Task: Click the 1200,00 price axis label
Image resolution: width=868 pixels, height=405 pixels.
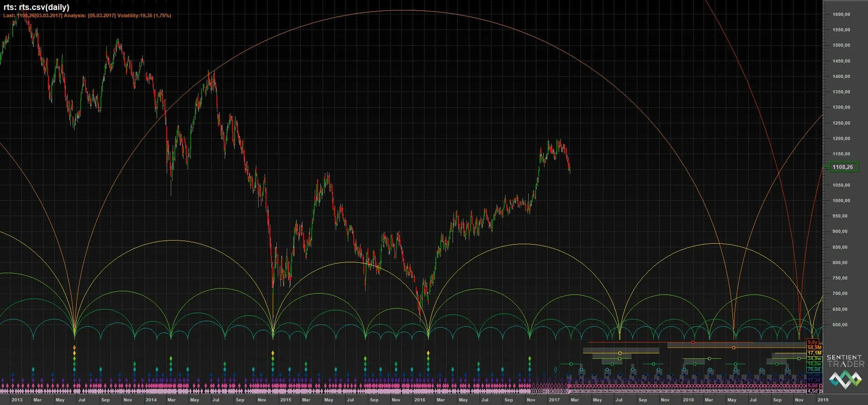Action: pyautogui.click(x=841, y=139)
